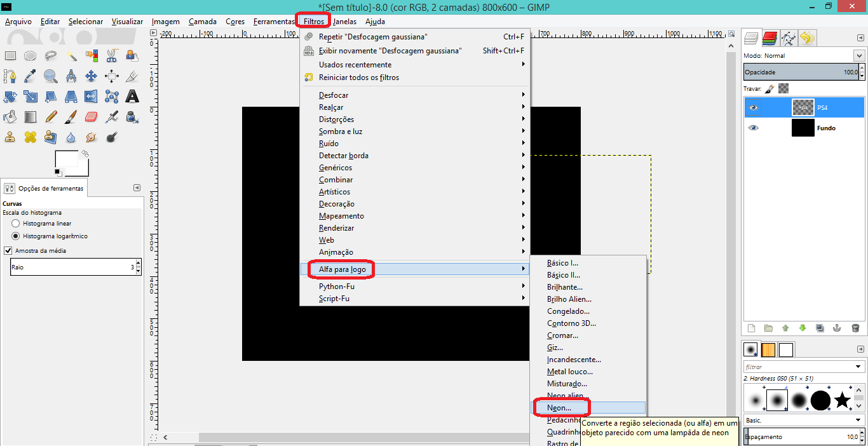Select the Paintbrush tool
Image resolution: width=868 pixels, height=446 pixels.
point(71,117)
